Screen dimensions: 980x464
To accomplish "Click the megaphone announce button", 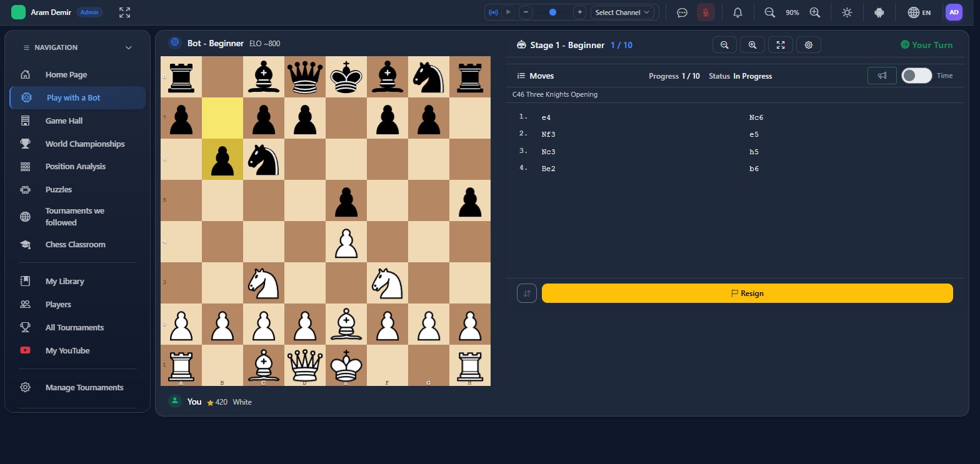I will pos(882,76).
